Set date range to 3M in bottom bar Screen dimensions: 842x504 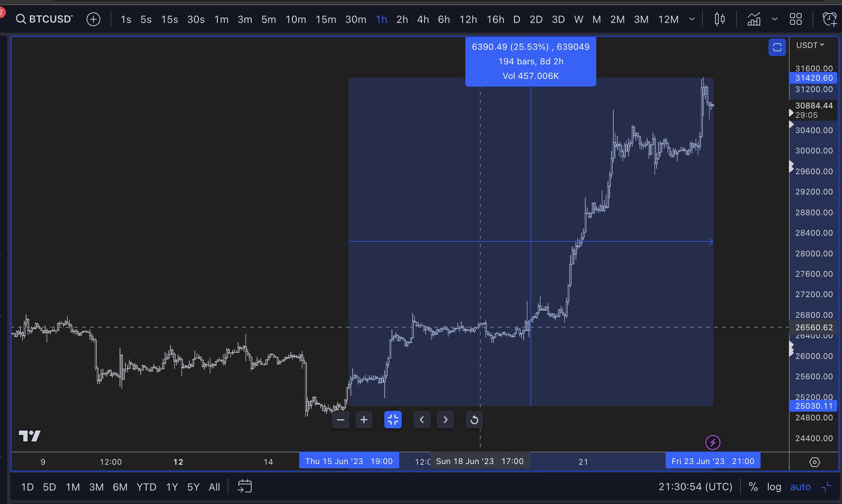tap(96, 487)
